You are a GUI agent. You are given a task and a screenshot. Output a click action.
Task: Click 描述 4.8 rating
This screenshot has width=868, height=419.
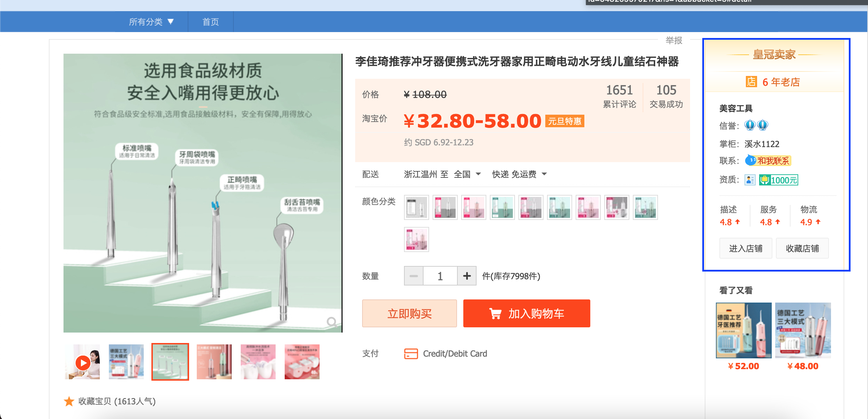tap(730, 216)
